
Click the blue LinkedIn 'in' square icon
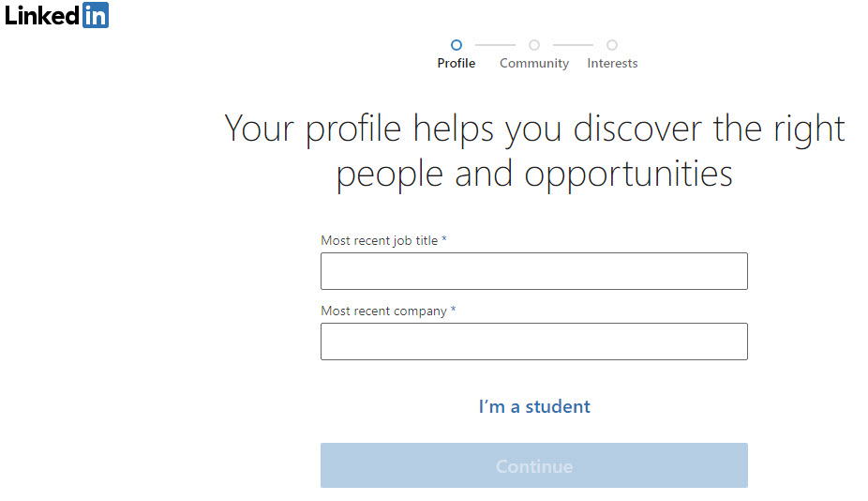tap(96, 15)
